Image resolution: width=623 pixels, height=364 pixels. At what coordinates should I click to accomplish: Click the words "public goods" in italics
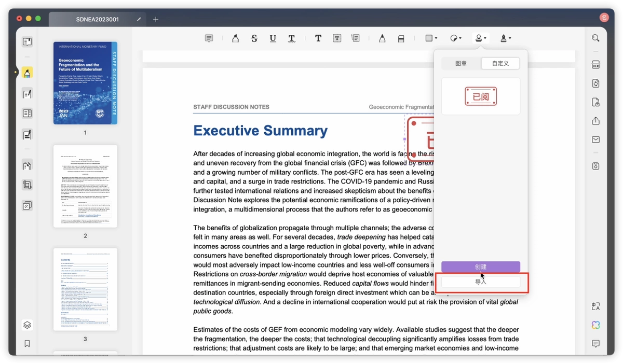[x=213, y=311]
